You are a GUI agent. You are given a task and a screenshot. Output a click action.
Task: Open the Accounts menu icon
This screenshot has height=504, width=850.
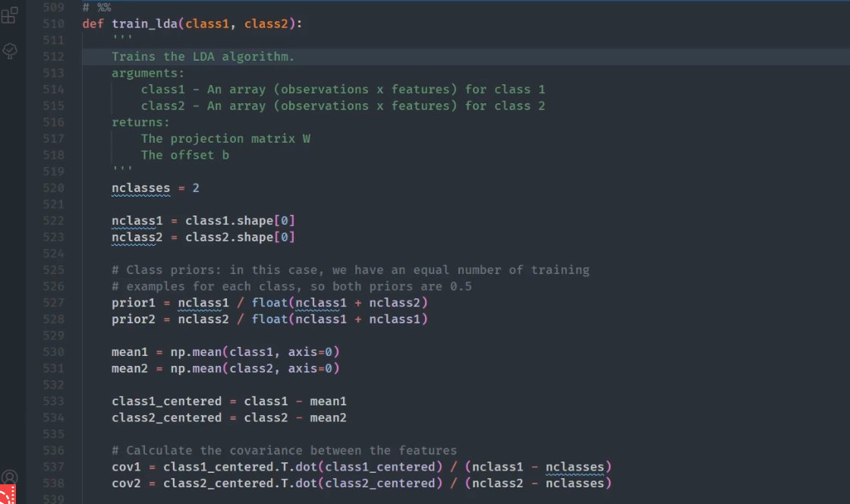point(9,477)
